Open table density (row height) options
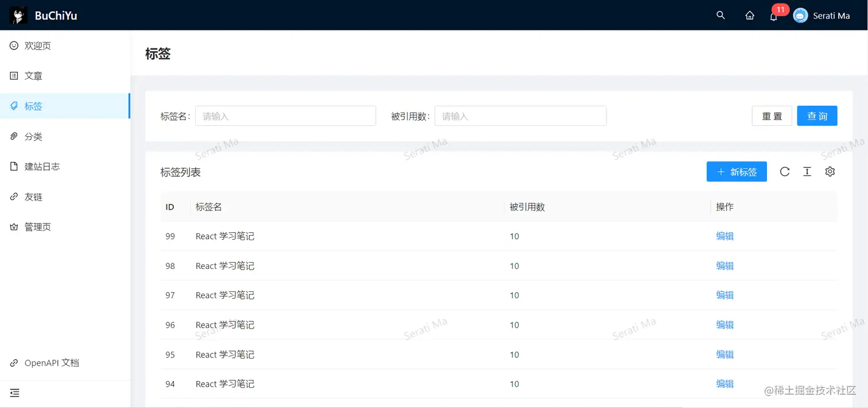The image size is (868, 408). [x=807, y=171]
